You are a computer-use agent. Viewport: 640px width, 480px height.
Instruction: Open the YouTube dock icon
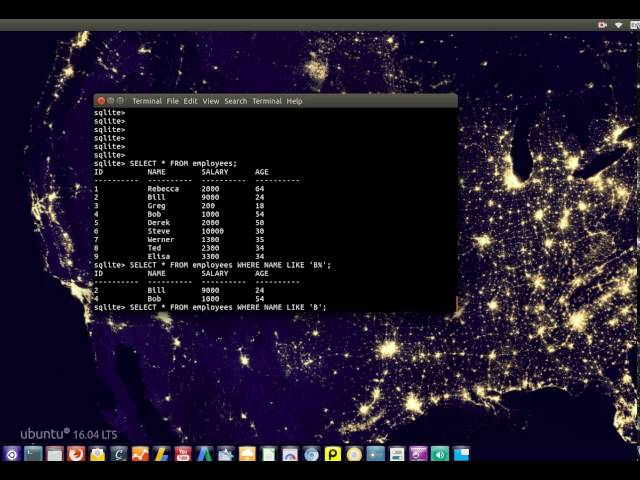183,454
